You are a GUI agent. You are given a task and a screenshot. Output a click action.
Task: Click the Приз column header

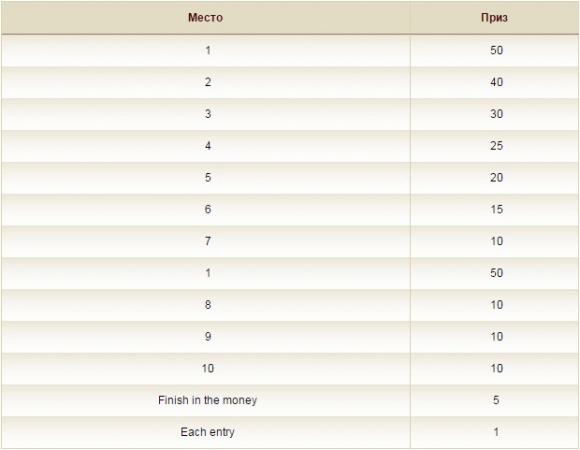coord(495,18)
